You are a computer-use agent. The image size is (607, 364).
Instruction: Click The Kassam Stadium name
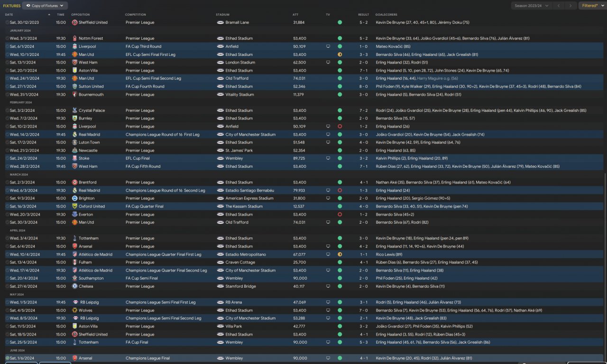point(244,207)
